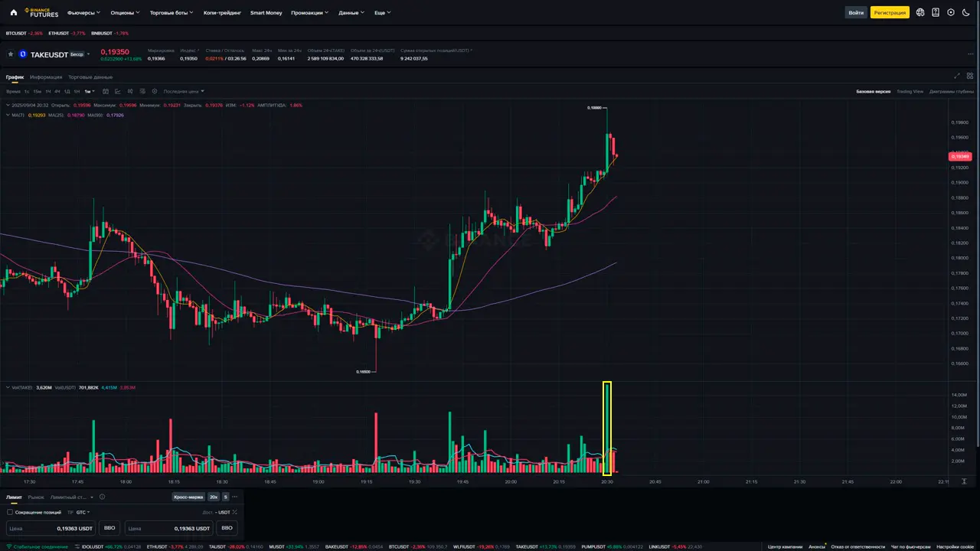Tick the Сокращение позиций checkbox

tap(10, 512)
